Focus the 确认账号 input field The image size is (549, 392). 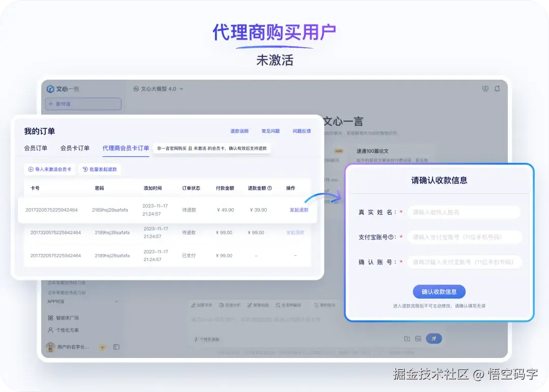click(464, 262)
